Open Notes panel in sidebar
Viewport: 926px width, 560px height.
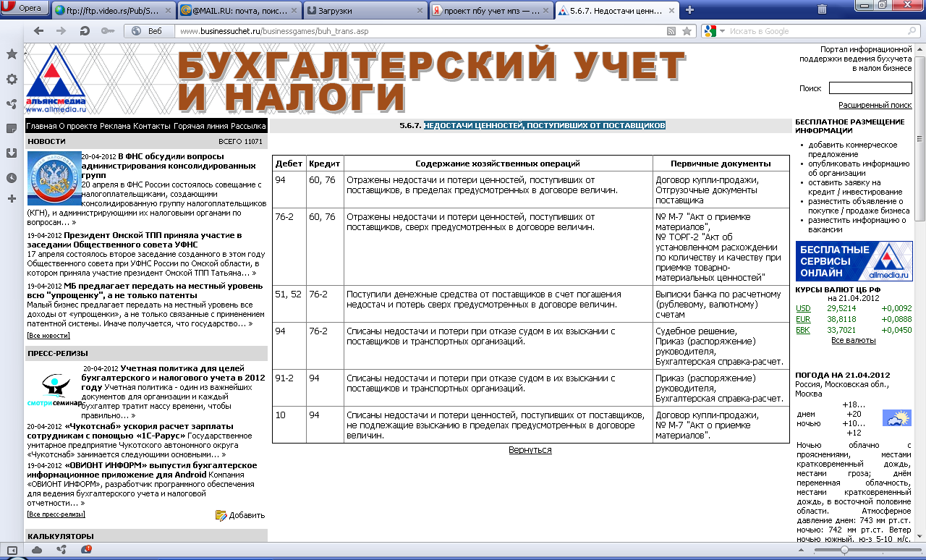click(12, 128)
